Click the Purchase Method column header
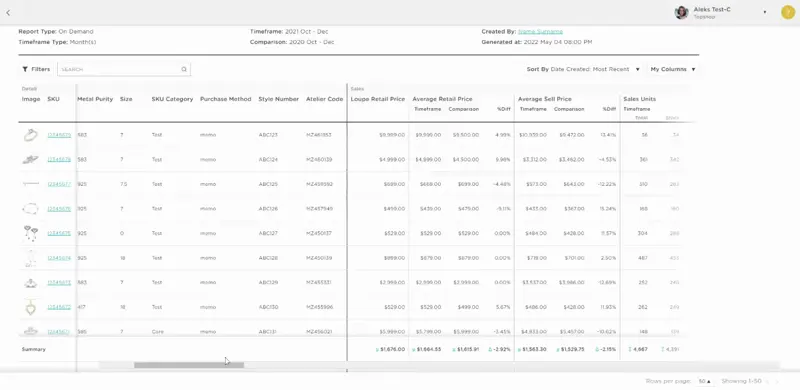The width and height of the screenshot is (800, 390). click(x=226, y=99)
